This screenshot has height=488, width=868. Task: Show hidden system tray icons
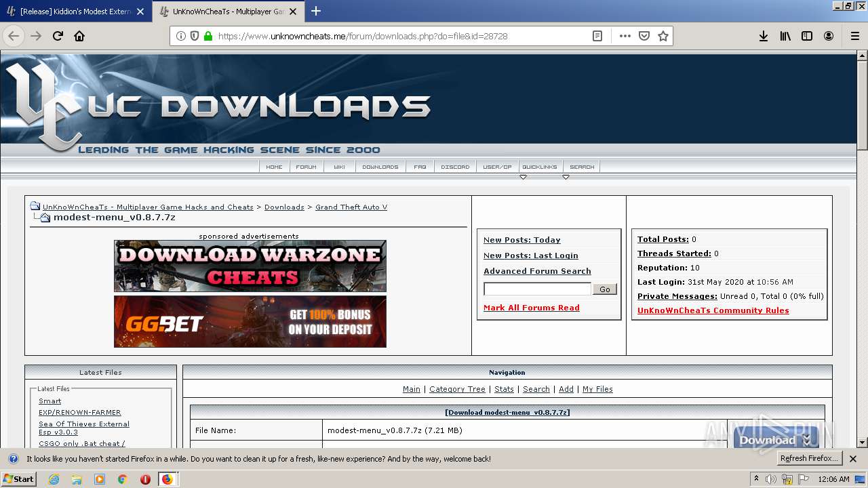(756, 479)
